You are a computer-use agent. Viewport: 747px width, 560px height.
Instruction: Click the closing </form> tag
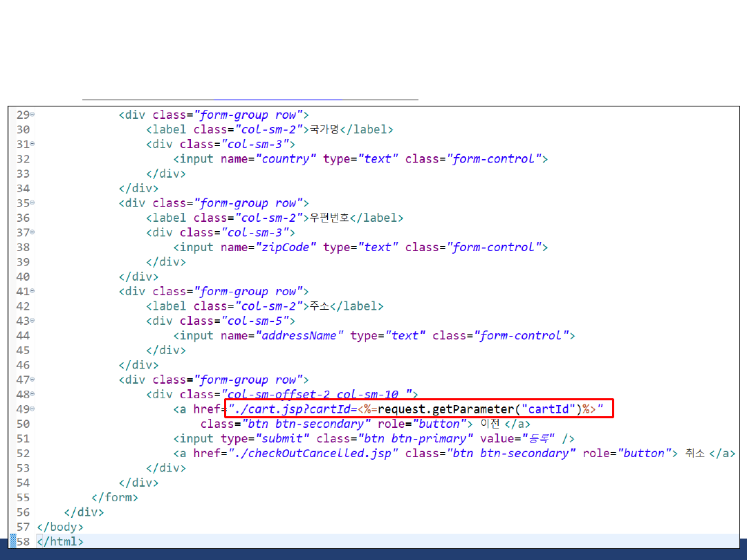pos(115,498)
